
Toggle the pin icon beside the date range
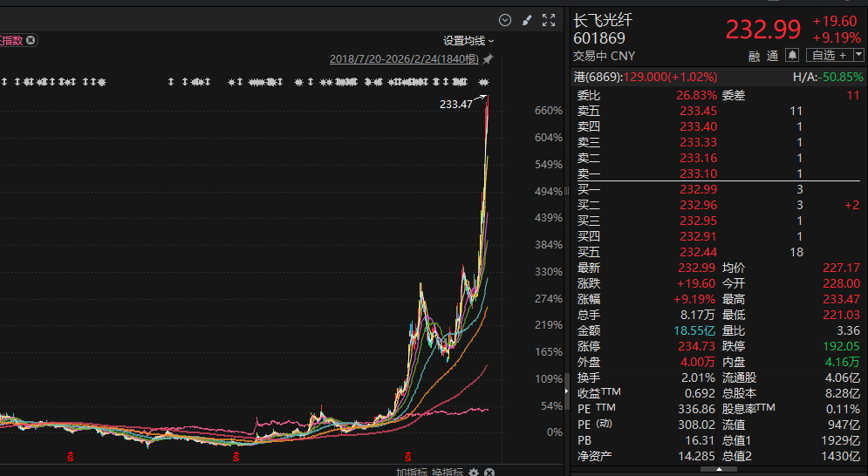pyautogui.click(x=488, y=58)
